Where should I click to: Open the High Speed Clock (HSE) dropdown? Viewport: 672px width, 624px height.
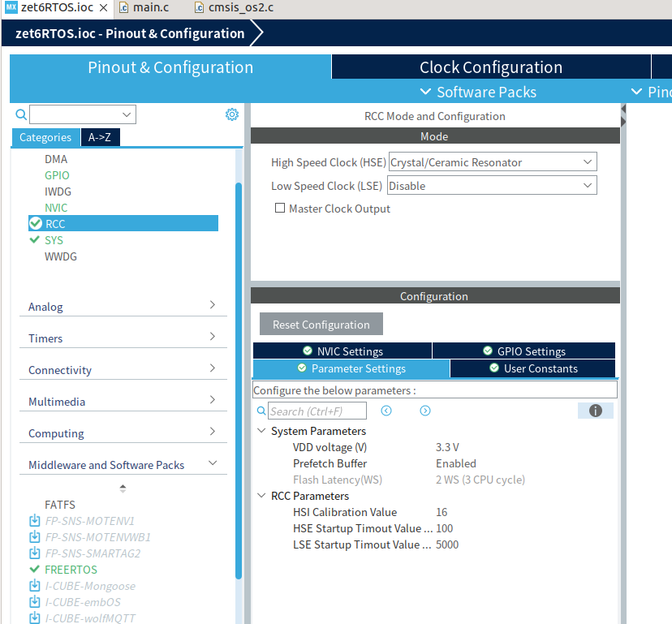pos(589,161)
